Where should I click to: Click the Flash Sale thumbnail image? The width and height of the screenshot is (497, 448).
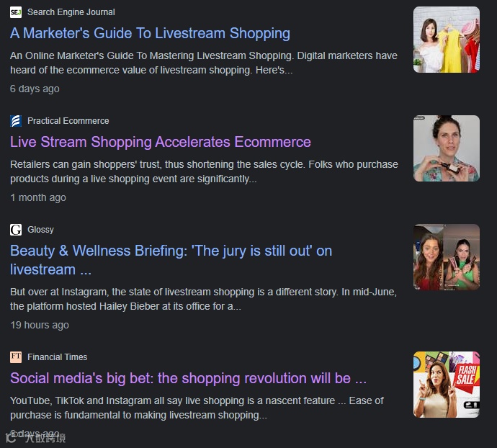(x=447, y=385)
